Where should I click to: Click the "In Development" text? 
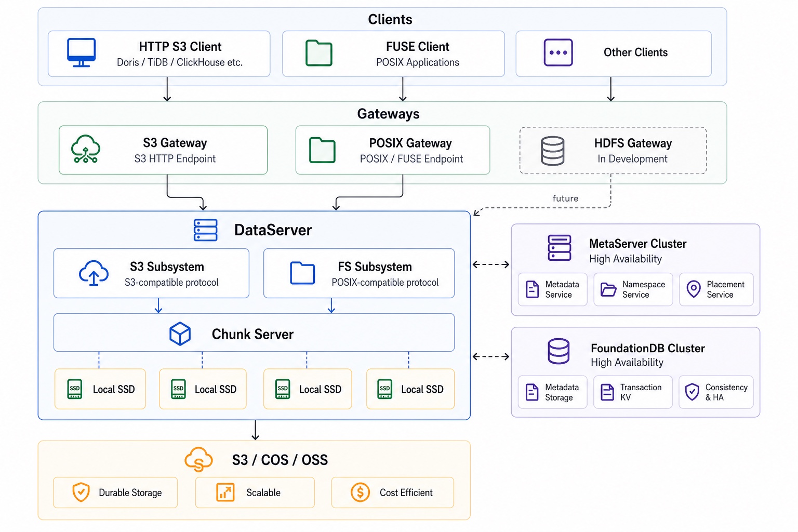[632, 159]
